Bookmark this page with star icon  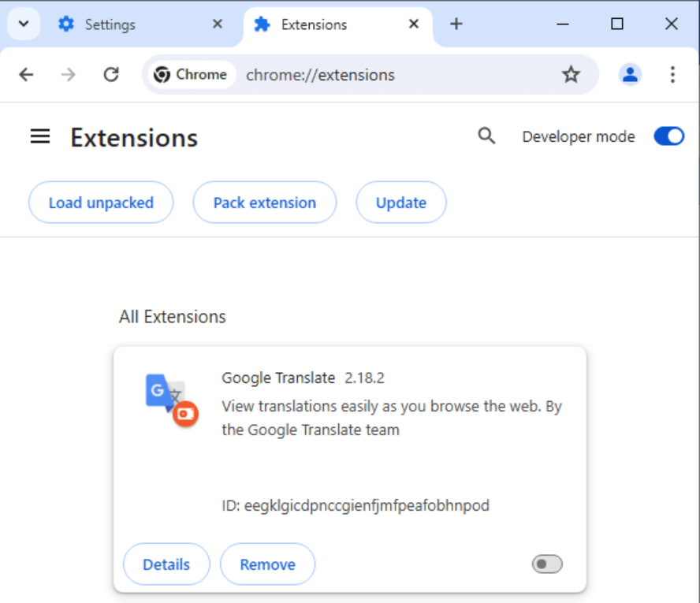click(571, 75)
